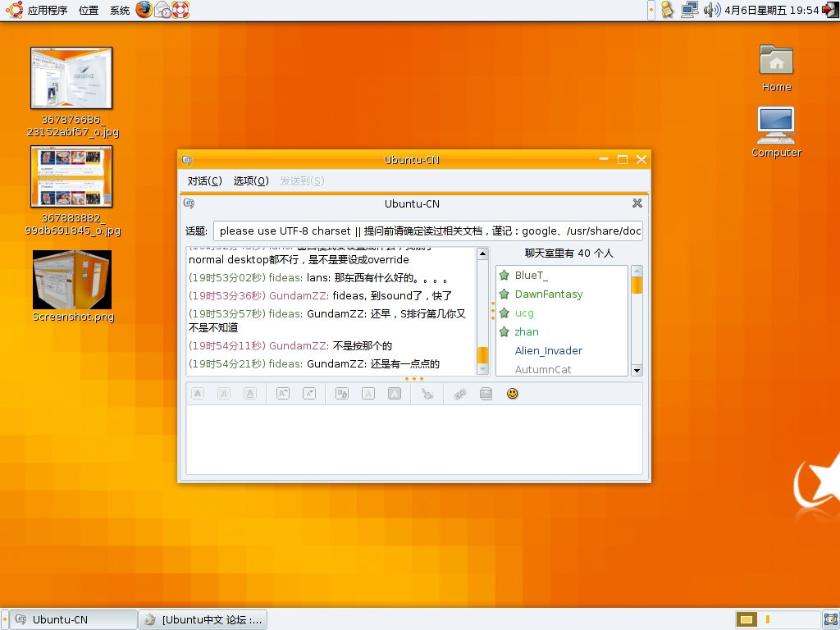Click the logout door icon
The width and height of the screenshot is (840, 630).
pyautogui.click(x=830, y=10)
